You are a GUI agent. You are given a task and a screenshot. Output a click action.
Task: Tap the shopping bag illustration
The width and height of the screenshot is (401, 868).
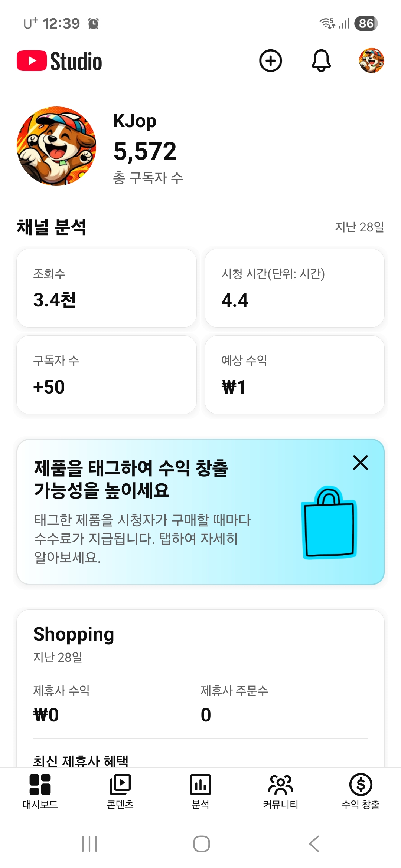coord(329,523)
